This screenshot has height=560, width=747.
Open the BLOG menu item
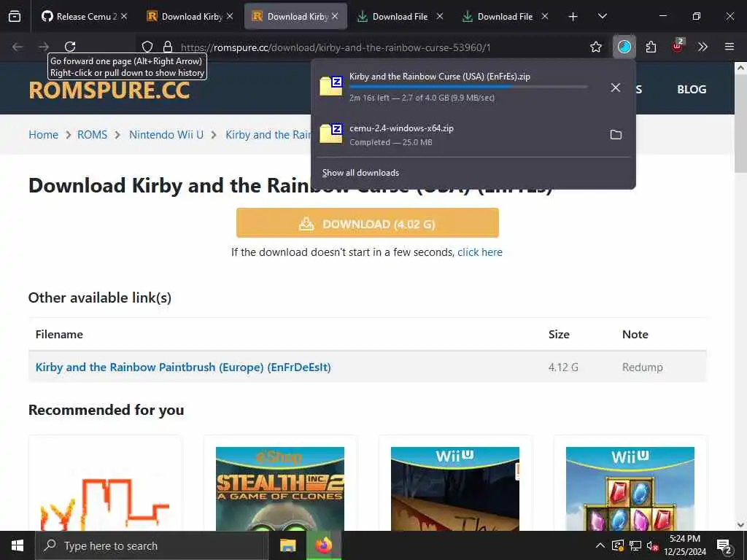[x=692, y=89]
